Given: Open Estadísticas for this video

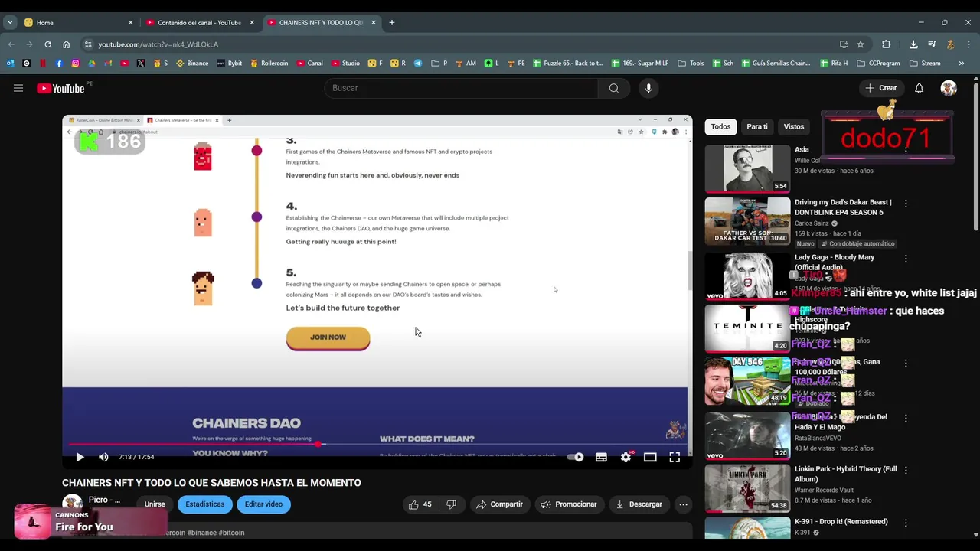Looking at the screenshot, I should (205, 504).
